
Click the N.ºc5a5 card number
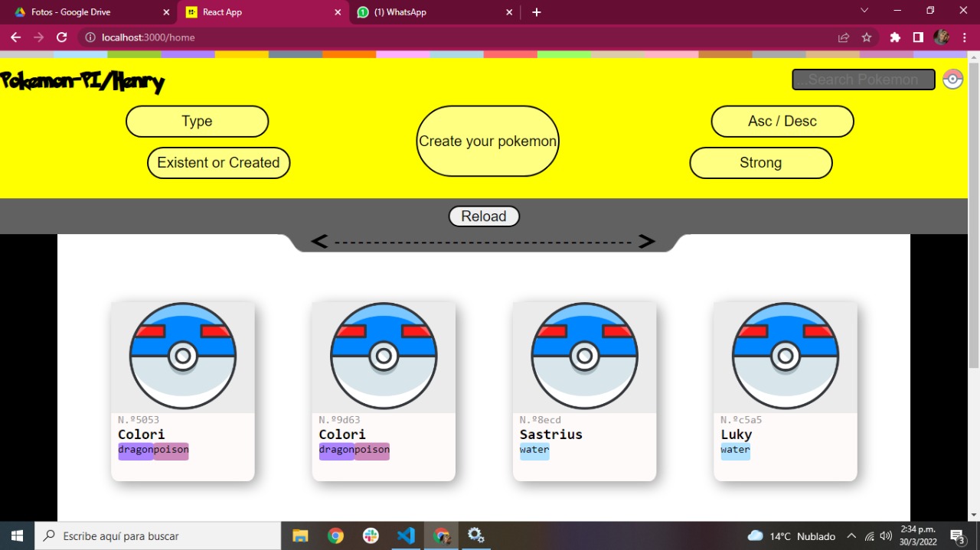click(741, 420)
